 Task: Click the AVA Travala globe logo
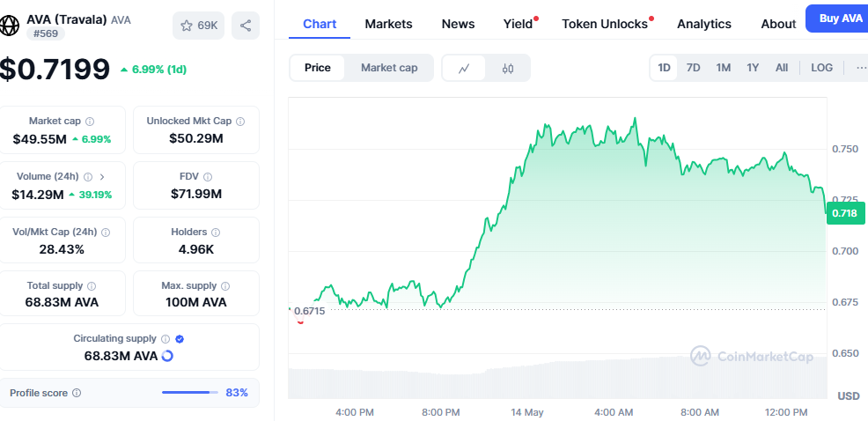tap(11, 25)
